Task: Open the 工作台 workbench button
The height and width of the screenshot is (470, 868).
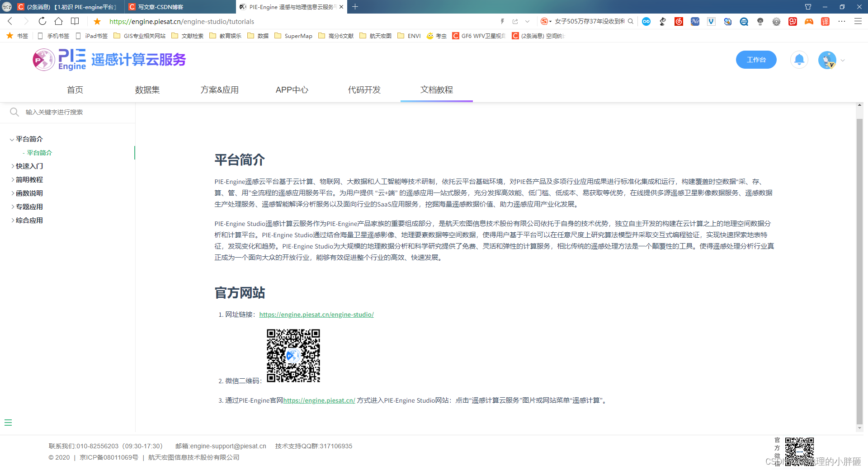Action: pos(756,60)
